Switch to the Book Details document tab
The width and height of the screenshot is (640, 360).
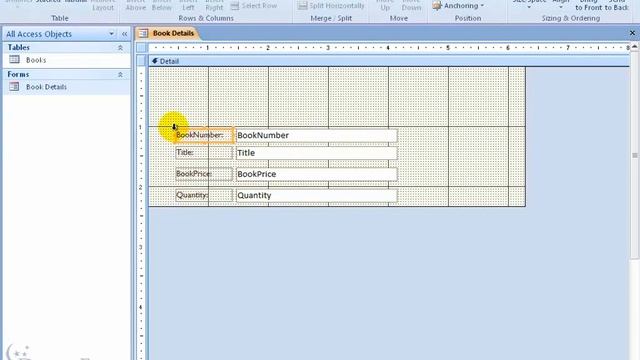click(168, 33)
